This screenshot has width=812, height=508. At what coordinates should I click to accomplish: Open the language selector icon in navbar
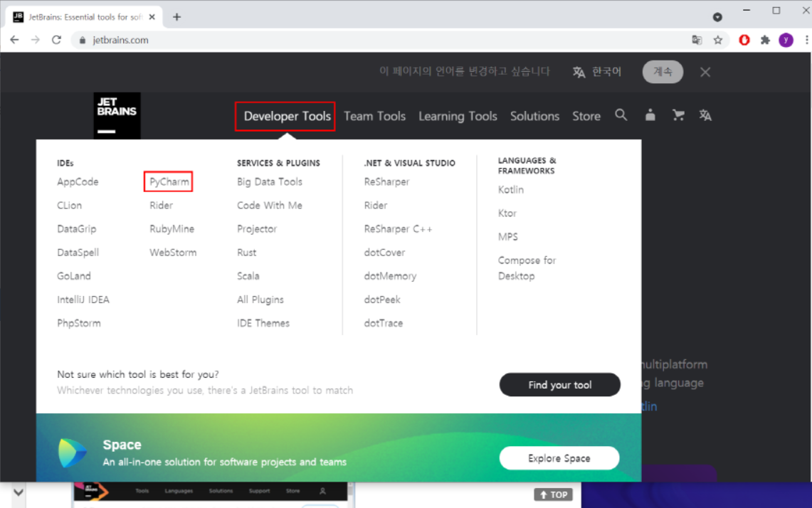pyautogui.click(x=705, y=115)
